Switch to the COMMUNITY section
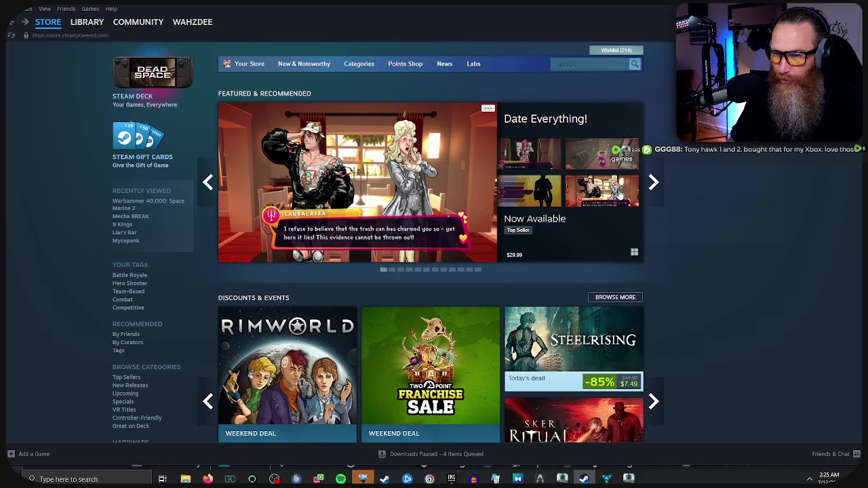868x488 pixels. click(x=138, y=22)
